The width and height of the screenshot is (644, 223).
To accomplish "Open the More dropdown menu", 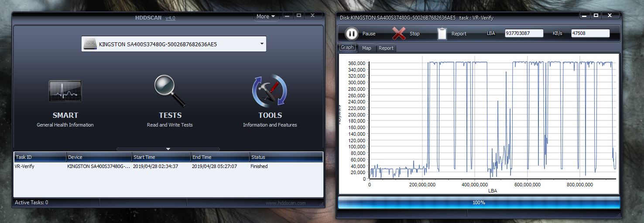I will (x=266, y=16).
